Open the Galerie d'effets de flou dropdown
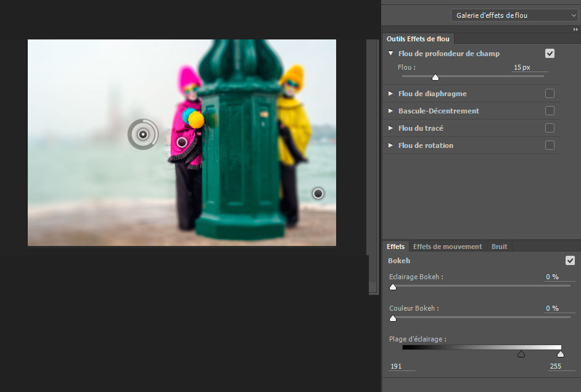 click(514, 15)
